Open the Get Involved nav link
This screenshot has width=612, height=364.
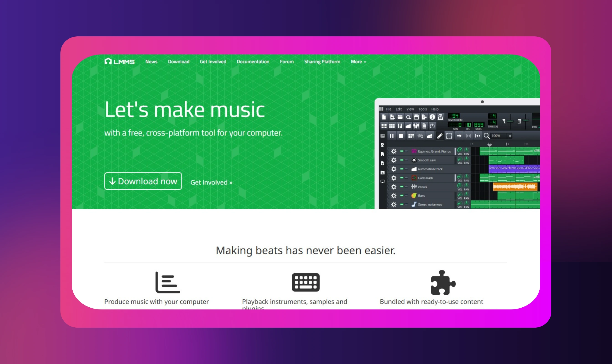pos(213,62)
